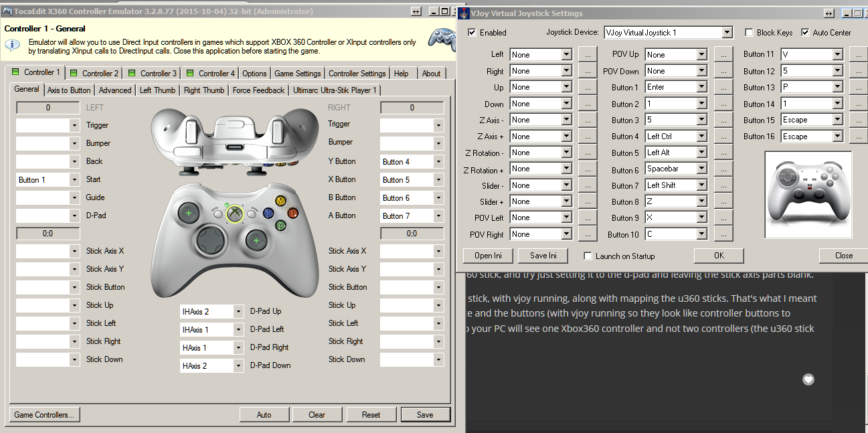Open the A Button dropdown showing Button 7

(438, 215)
